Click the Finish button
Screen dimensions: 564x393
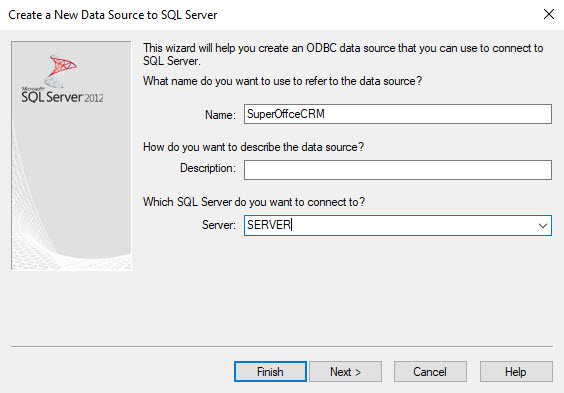click(270, 371)
